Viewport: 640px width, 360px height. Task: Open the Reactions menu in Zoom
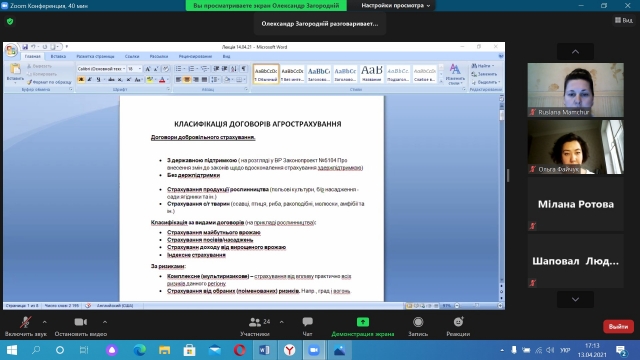tap(458, 327)
